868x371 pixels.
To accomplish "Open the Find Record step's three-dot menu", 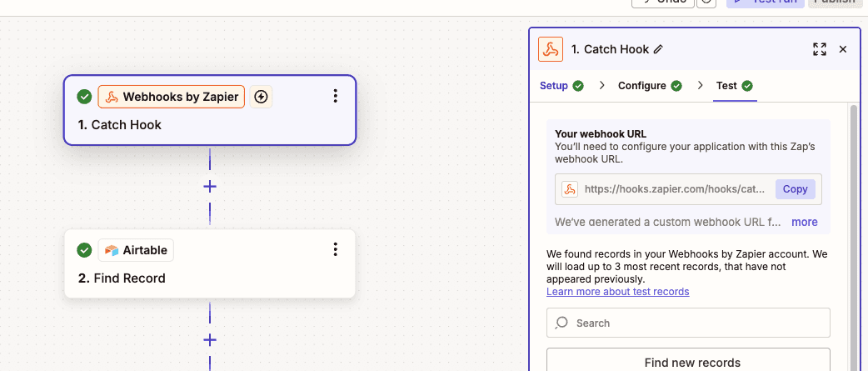I will click(335, 249).
